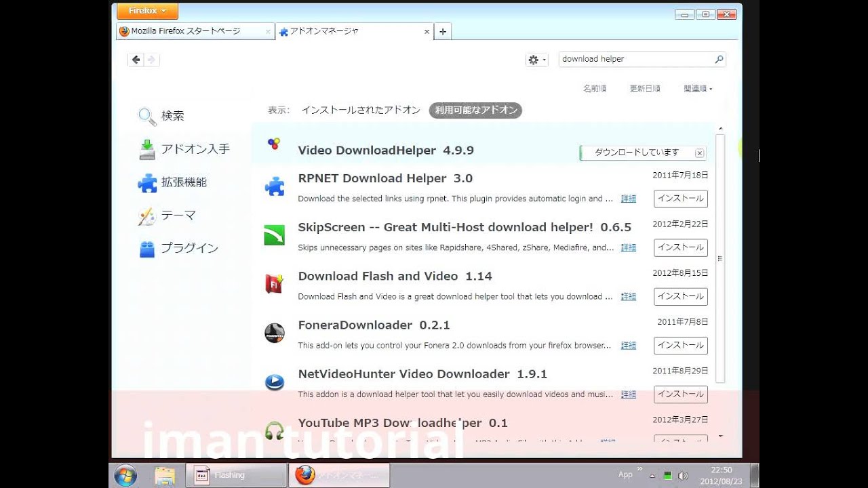This screenshot has width=868, height=488.
Task: Open the gear tools dropdown for add-ons
Action: [536, 60]
